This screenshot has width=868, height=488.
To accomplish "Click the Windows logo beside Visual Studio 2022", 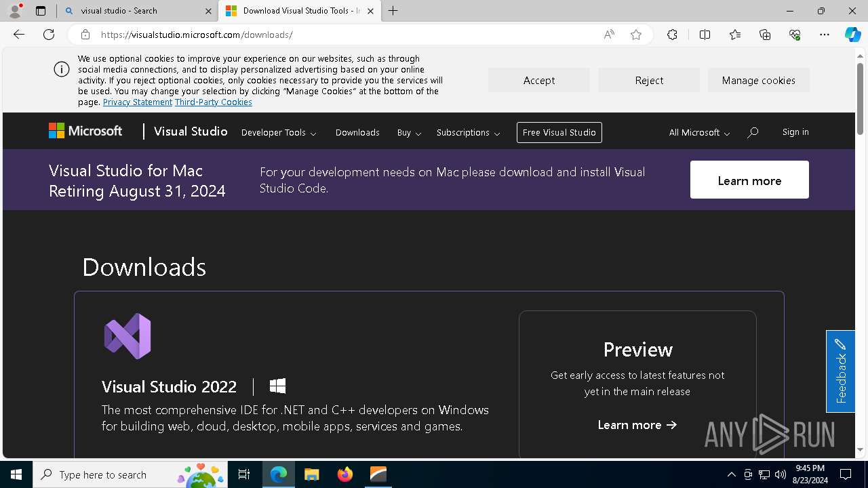I will [x=277, y=386].
